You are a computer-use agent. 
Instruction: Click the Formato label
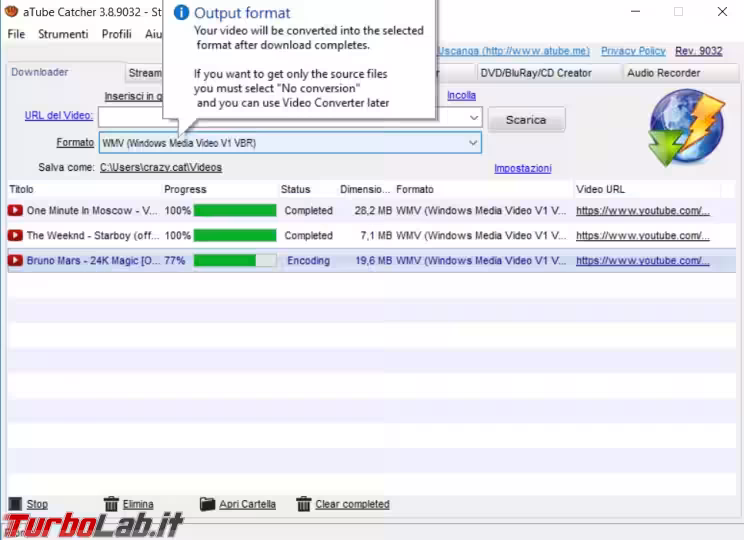coord(75,142)
